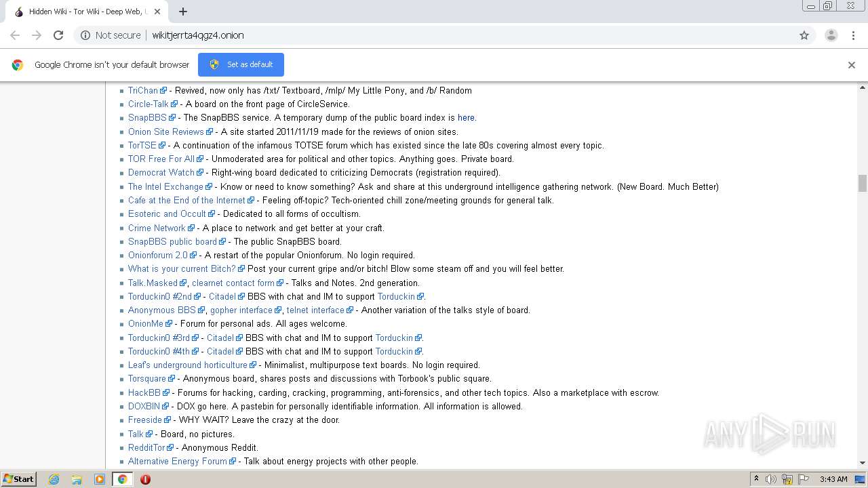Bookmark this page with the star icon
Screen dimensions: 868x488
pos(804,35)
